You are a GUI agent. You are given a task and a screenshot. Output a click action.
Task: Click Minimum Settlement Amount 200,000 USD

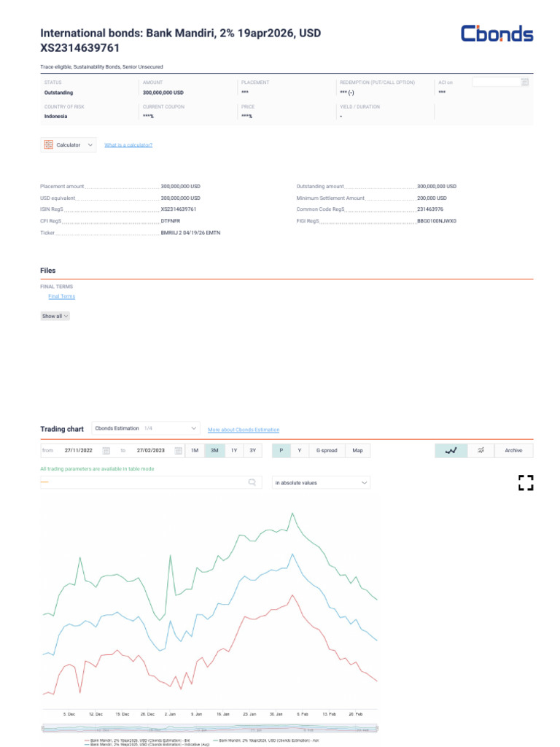[432, 198]
